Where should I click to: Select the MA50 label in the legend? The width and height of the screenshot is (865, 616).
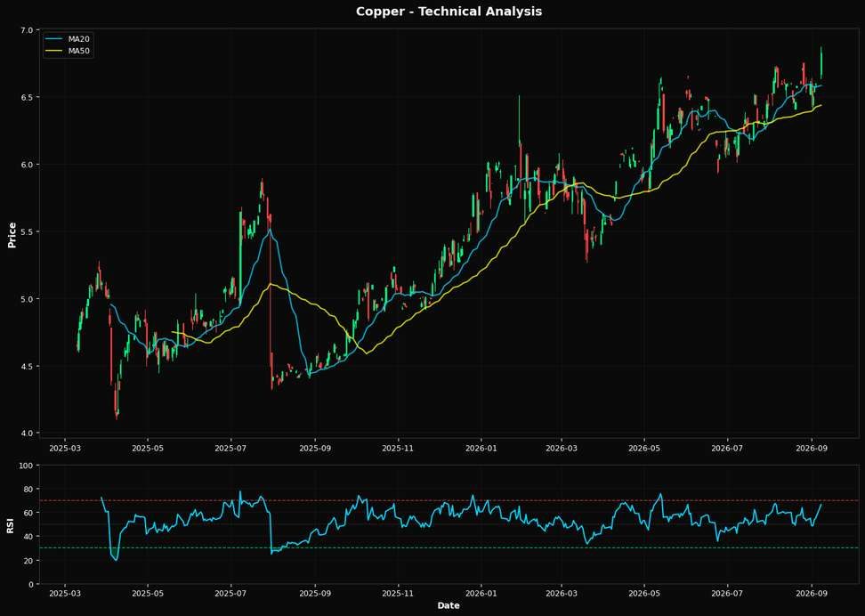[79, 52]
